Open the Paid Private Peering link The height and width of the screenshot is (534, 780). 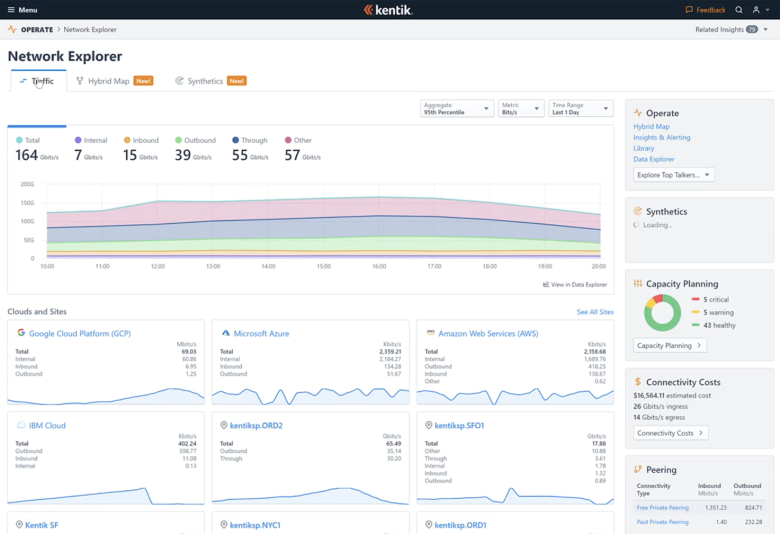[663, 522]
